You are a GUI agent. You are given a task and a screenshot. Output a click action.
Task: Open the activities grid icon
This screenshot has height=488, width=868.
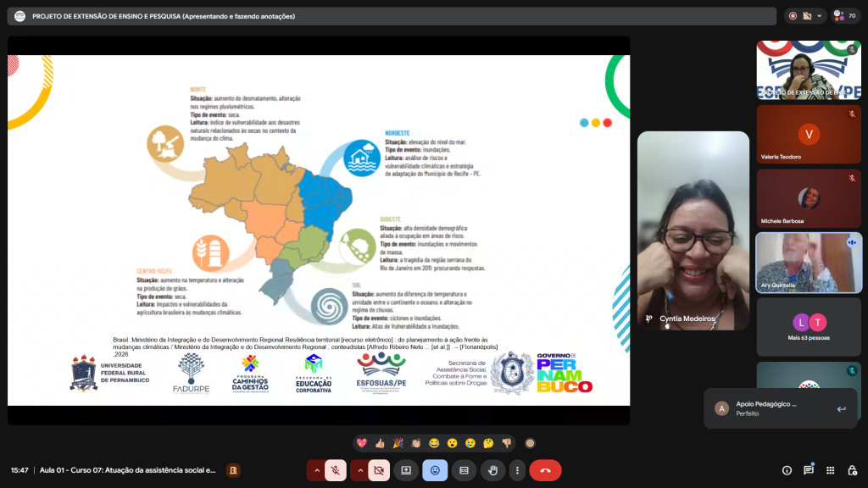pos(830,470)
